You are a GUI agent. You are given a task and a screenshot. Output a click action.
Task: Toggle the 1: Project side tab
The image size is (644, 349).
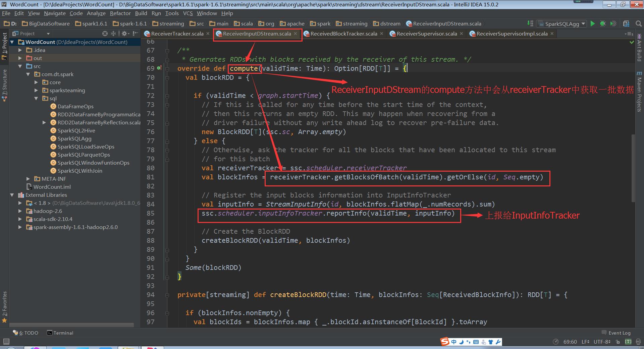point(4,46)
